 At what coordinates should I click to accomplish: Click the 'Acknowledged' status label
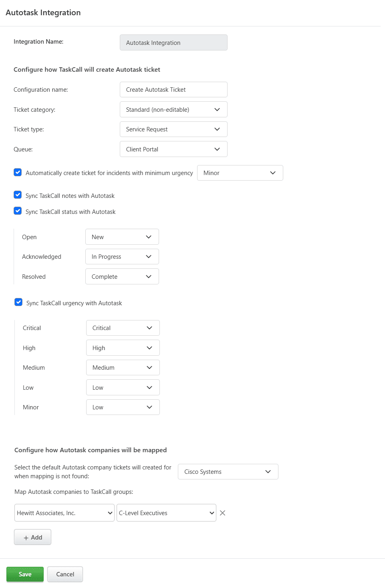pos(42,257)
